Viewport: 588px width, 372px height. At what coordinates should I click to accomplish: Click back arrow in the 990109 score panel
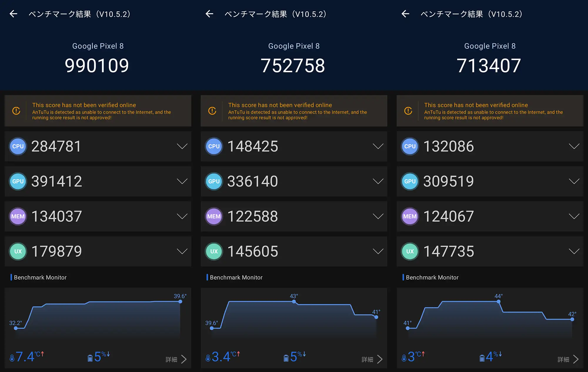14,14
